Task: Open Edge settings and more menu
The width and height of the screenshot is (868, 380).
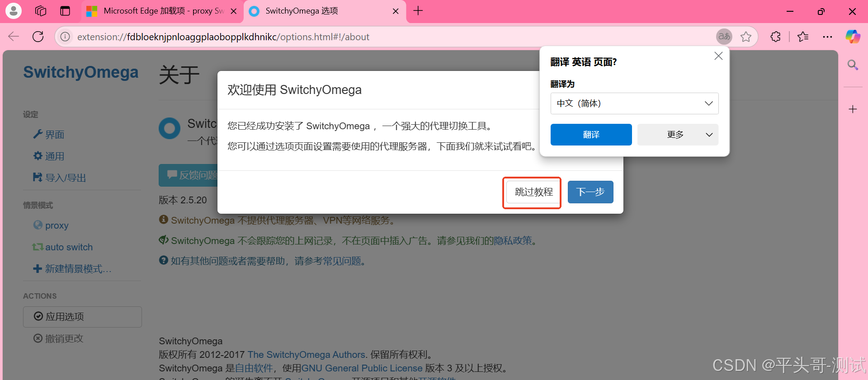Action: pos(827,37)
